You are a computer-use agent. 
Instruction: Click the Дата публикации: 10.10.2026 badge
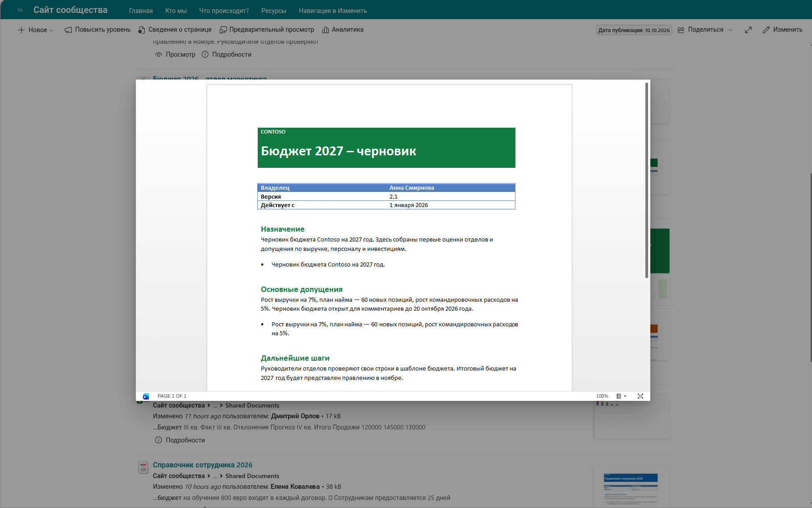pyautogui.click(x=634, y=30)
